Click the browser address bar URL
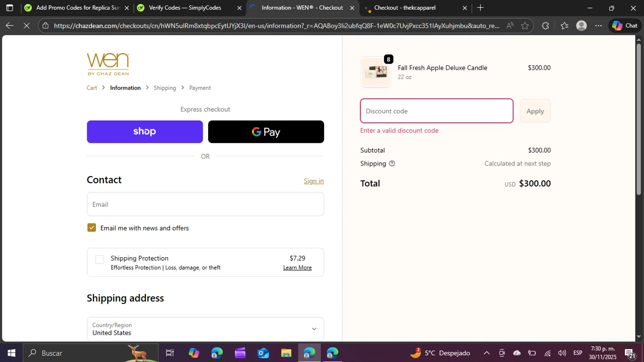This screenshot has width=644, height=362. [x=276, y=26]
